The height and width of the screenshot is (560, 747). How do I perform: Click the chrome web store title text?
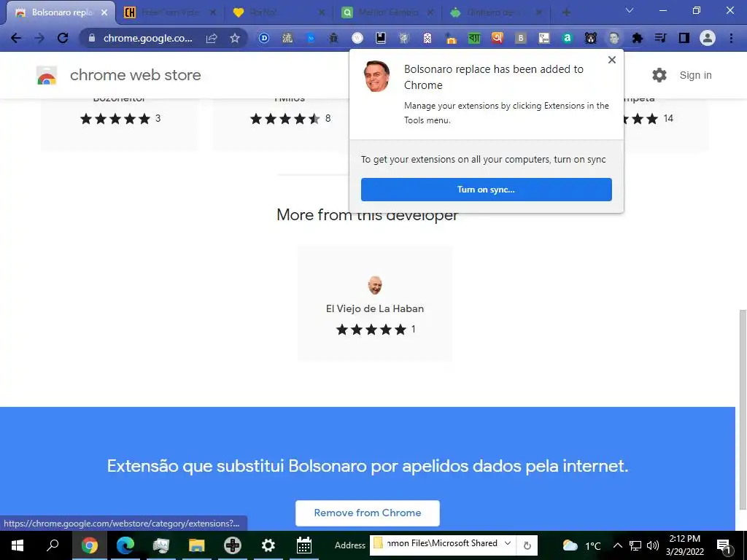[x=135, y=75]
